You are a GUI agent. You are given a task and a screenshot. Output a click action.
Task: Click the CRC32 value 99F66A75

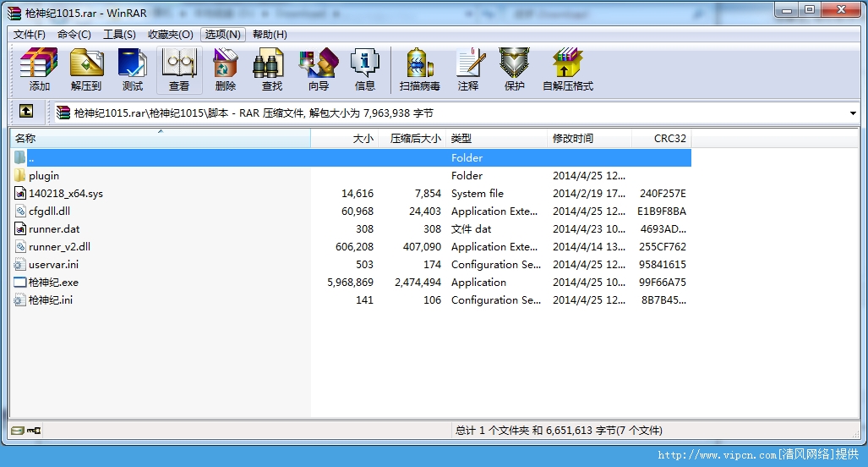[662, 282]
